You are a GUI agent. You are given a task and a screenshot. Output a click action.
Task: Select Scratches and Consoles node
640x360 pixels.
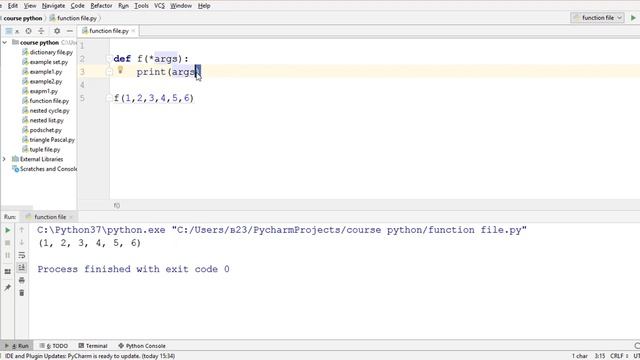click(44, 169)
